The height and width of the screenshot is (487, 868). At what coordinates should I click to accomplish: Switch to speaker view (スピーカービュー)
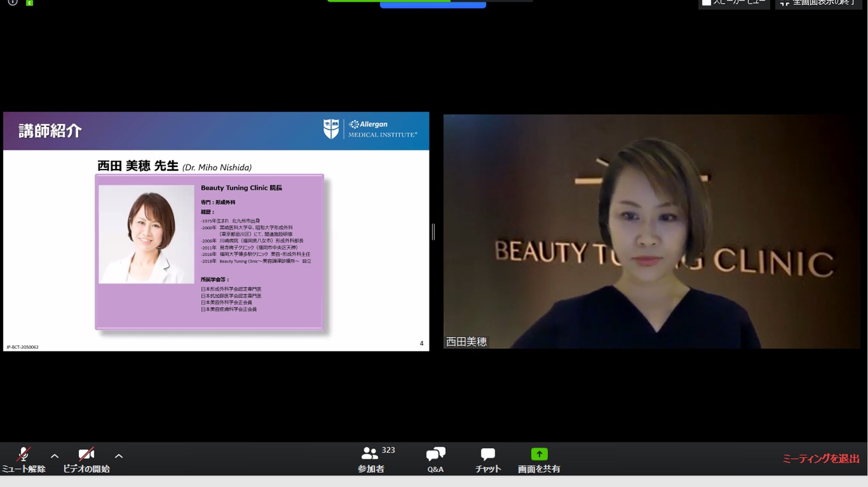(x=734, y=3)
